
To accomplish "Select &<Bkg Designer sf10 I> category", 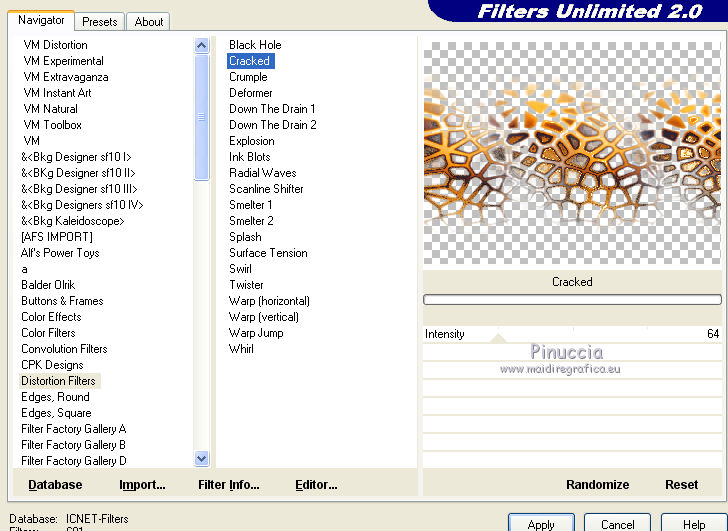I will click(77, 157).
